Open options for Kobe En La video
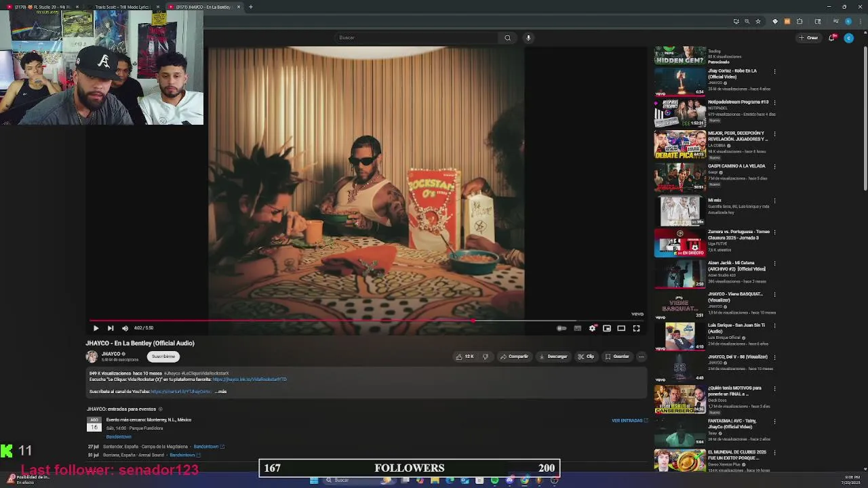Image resolution: width=868 pixels, height=488 pixels. coord(774,71)
